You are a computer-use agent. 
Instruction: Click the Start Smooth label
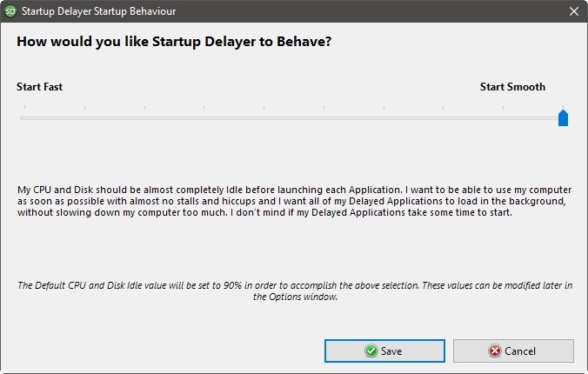(512, 87)
